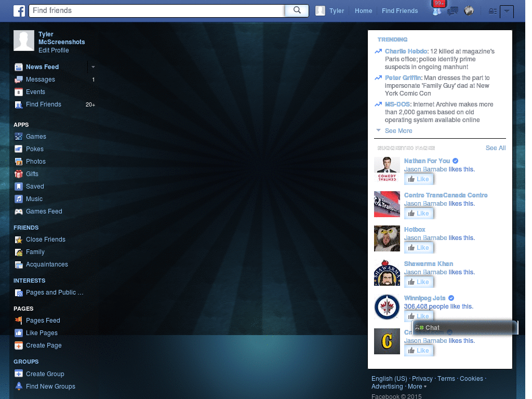The image size is (532, 399).
Task: Click the Saved bookmark icon
Action: click(x=19, y=187)
